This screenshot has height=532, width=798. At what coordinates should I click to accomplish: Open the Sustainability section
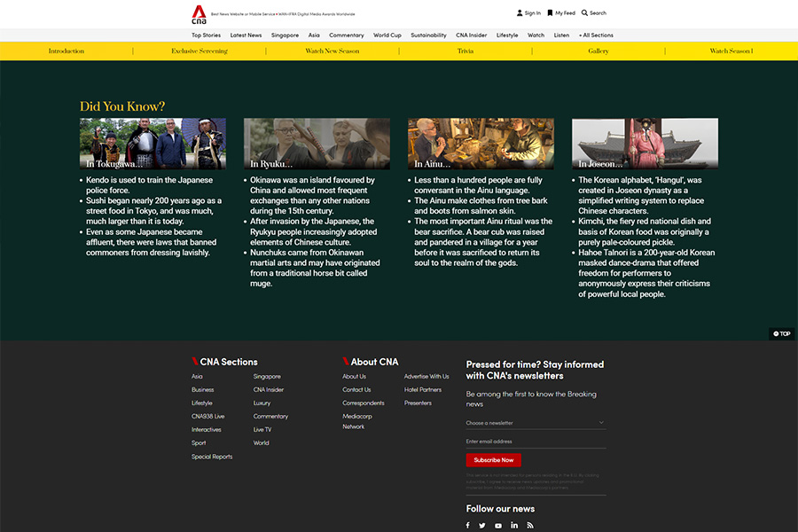428,35
